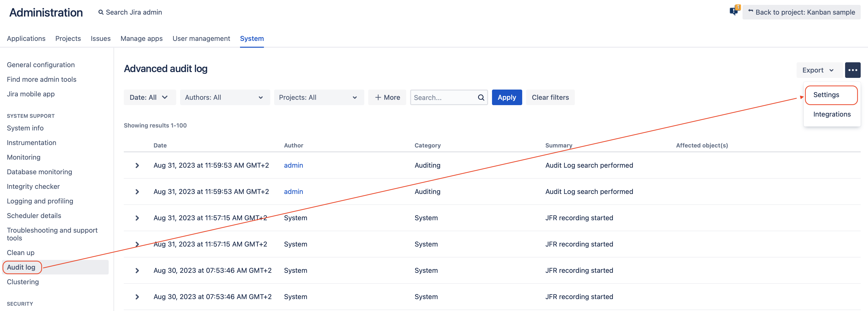Viewport: 868px width, 311px height.
Task: Open admin author link in first row
Action: click(293, 165)
